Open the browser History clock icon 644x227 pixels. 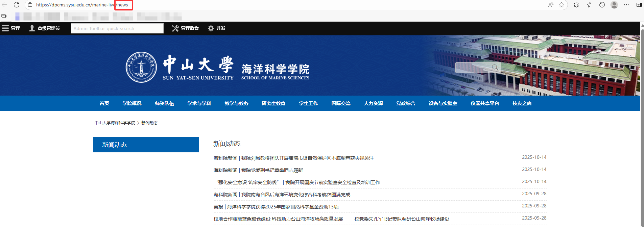click(x=602, y=5)
